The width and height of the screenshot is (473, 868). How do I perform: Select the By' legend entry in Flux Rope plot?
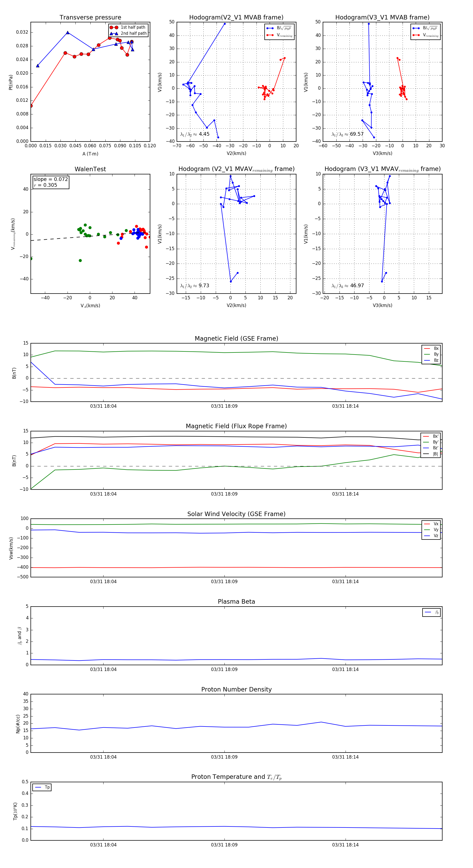pos(431,442)
